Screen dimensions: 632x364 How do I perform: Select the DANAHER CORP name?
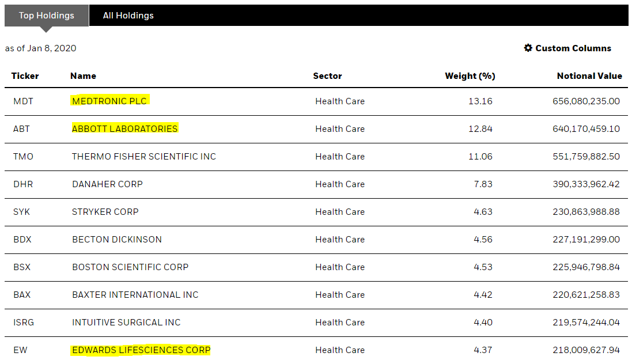point(107,184)
